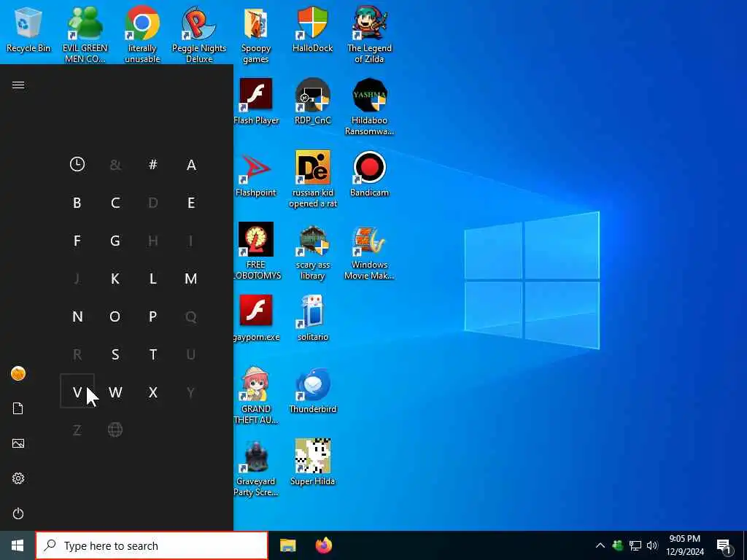Launch Windows Movie Maker shortcut
The width and height of the screenshot is (747, 560).
coord(369,252)
